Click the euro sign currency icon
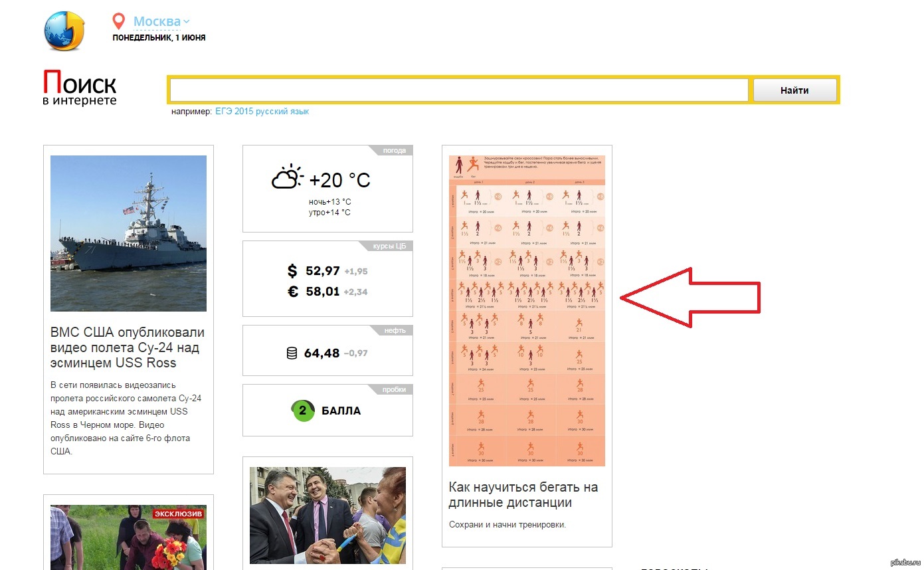 point(292,291)
